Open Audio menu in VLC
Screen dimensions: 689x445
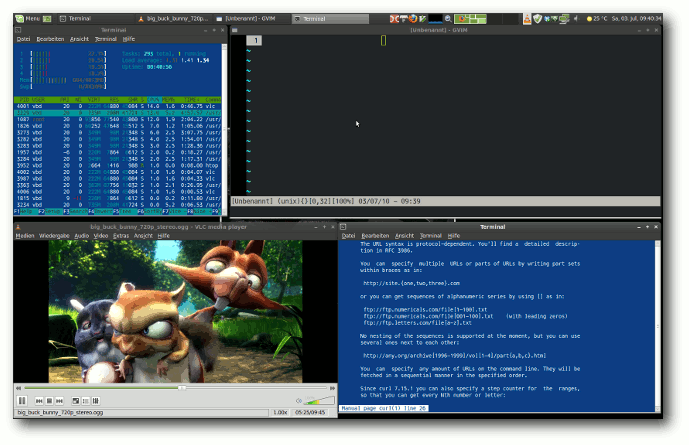point(81,236)
